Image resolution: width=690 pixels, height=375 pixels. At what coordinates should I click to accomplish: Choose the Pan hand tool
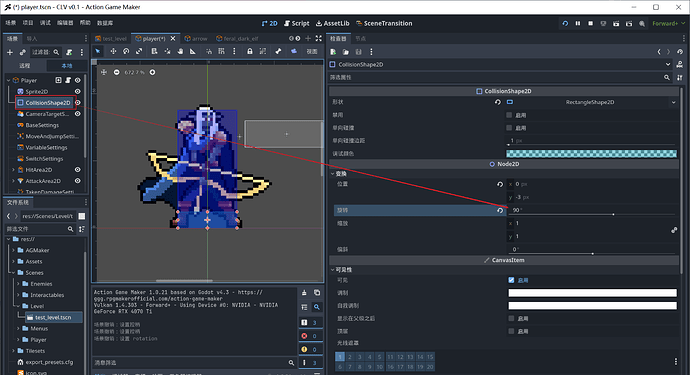pos(180,51)
